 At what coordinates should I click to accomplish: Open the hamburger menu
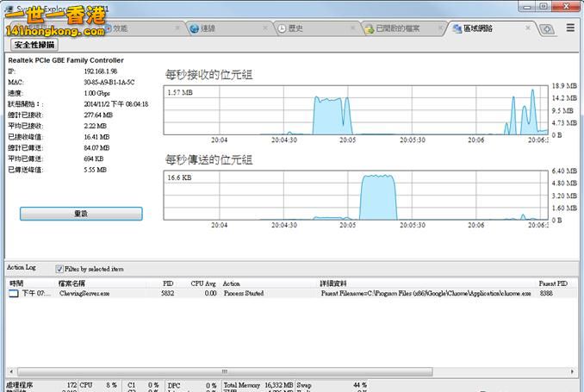pyautogui.click(x=570, y=28)
